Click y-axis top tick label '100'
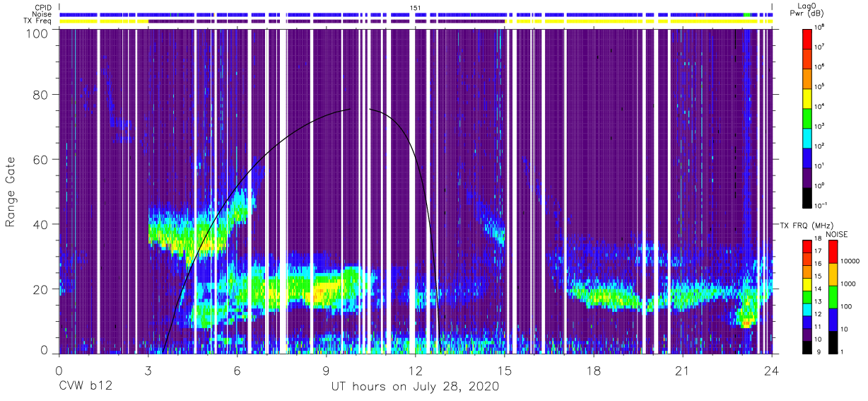 [37, 33]
